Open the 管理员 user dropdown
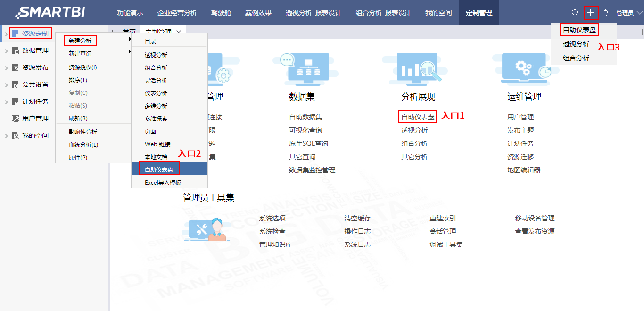 (629, 13)
